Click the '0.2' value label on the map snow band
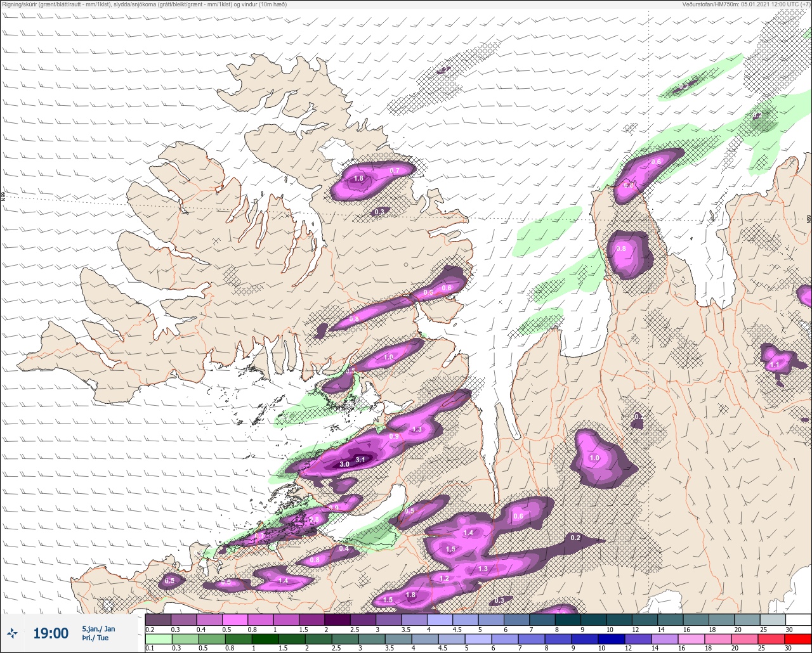Screen dimensions: 812x653 575,538
